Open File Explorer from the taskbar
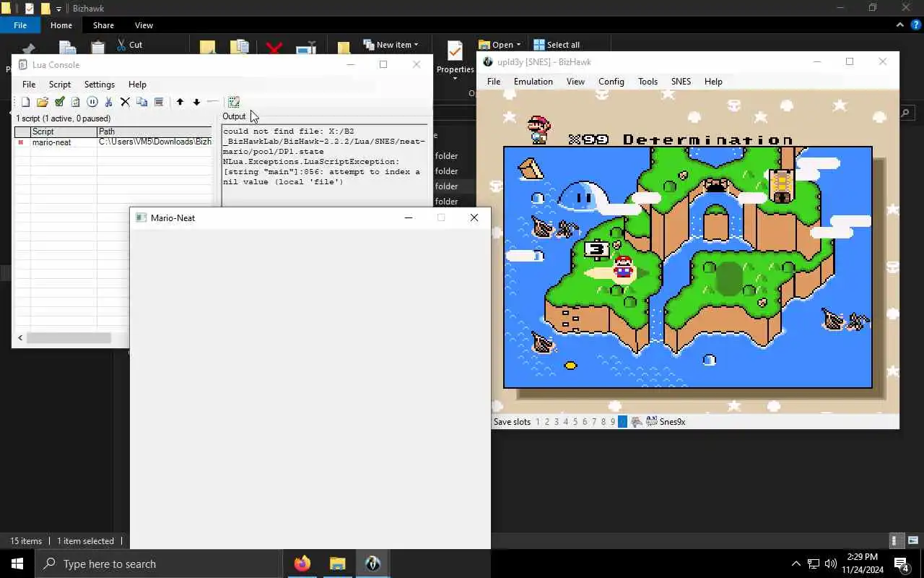Viewport: 924px width, 578px height. (337, 564)
